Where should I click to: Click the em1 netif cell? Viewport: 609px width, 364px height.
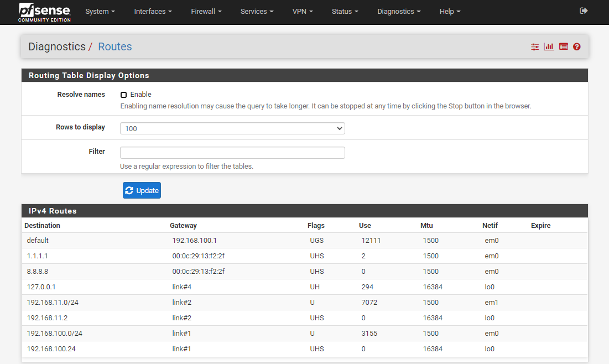[491, 303]
